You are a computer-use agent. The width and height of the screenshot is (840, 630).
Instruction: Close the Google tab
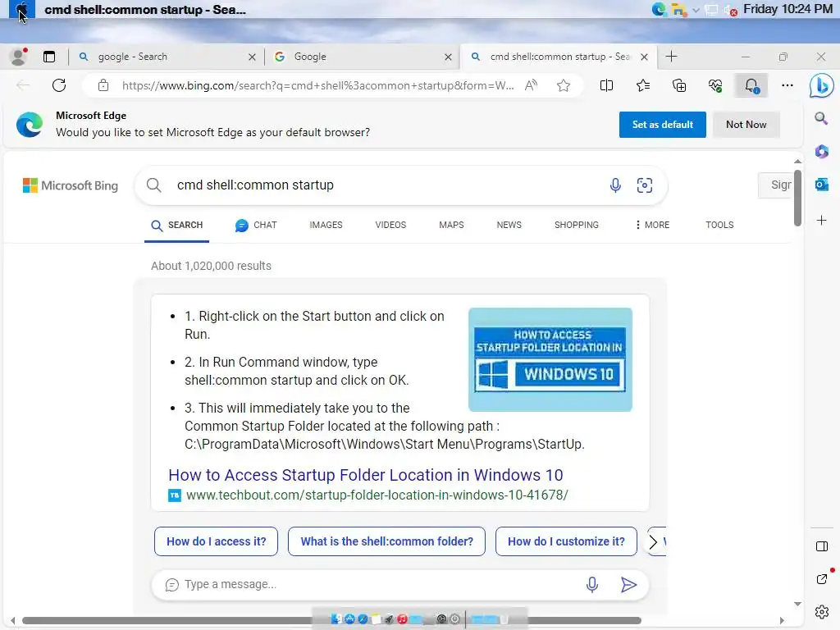pos(449,57)
